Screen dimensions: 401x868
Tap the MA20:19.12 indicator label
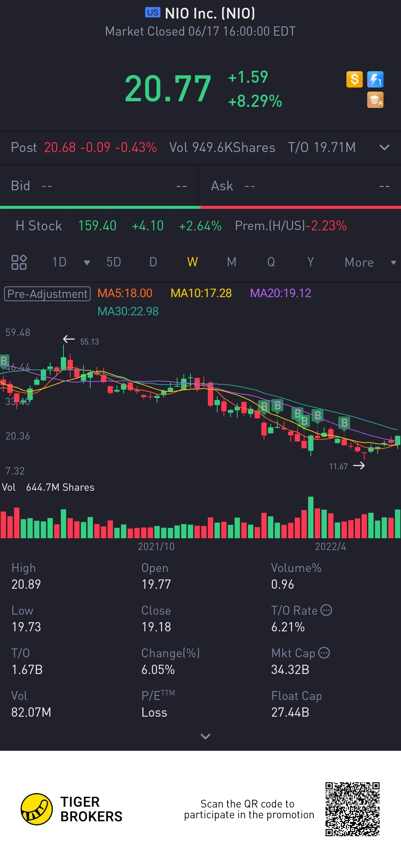[281, 293]
